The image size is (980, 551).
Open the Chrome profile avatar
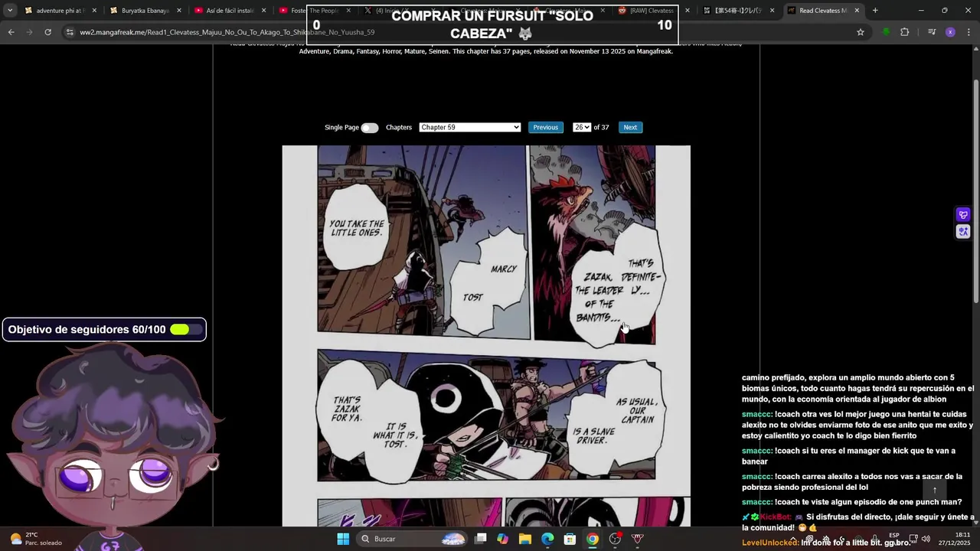(x=950, y=32)
